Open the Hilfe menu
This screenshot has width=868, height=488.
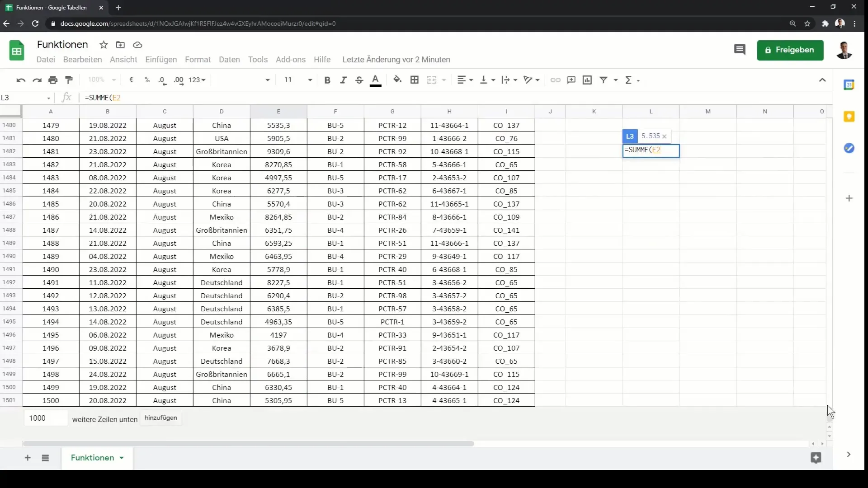click(322, 60)
